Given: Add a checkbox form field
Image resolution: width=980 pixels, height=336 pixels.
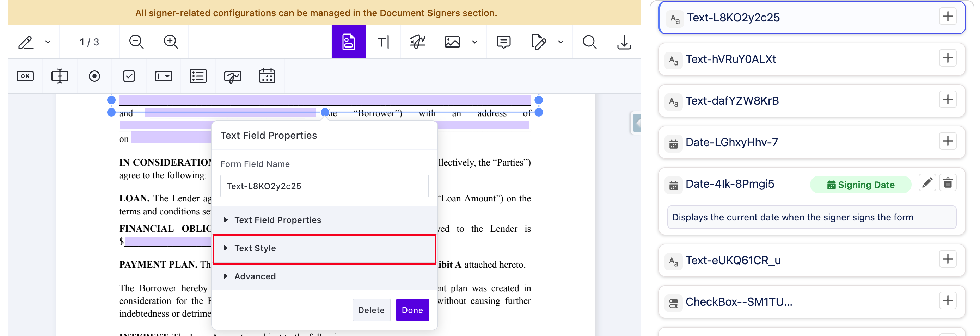Looking at the screenshot, I should [129, 76].
